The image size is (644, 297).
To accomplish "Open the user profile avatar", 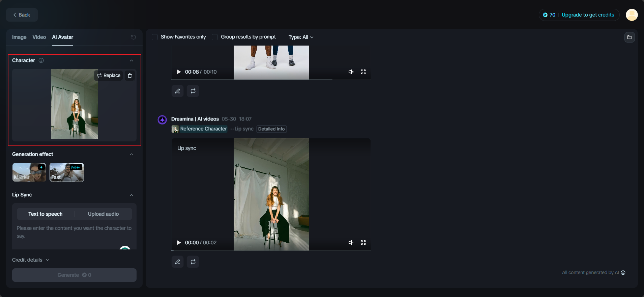I will (632, 15).
